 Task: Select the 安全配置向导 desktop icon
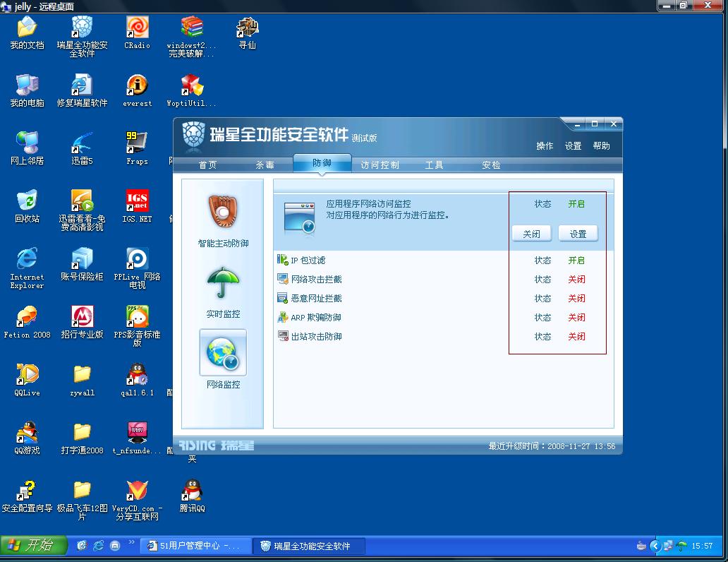tap(27, 490)
